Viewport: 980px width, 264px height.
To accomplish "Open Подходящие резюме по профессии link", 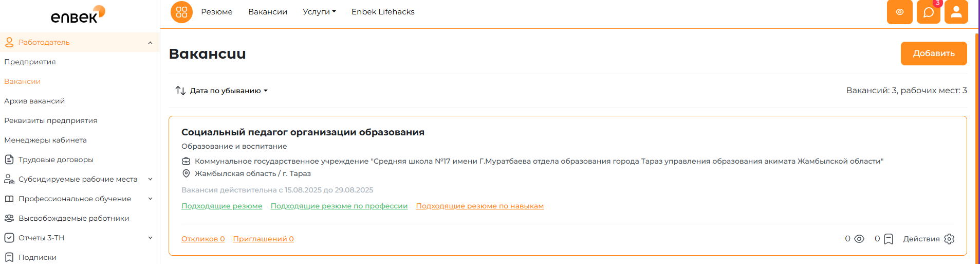I will tap(339, 206).
